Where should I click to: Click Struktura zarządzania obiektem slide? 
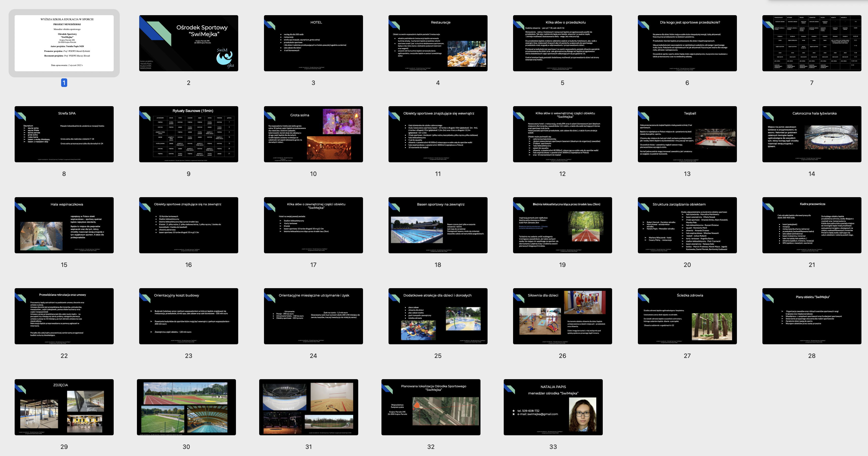point(687,225)
